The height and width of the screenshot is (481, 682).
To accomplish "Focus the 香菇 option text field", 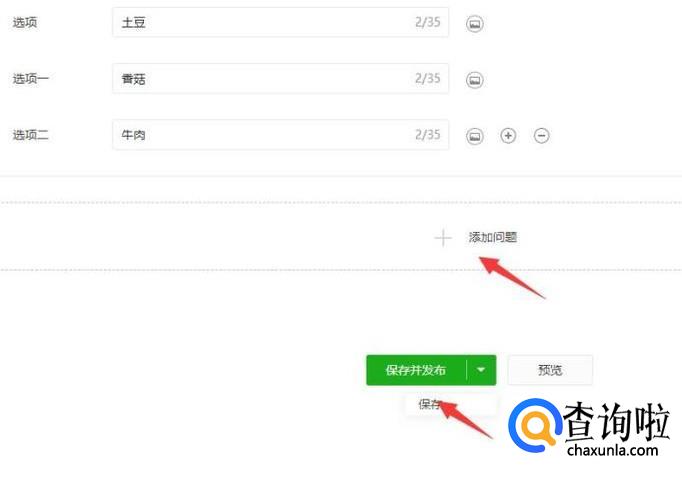I will click(x=281, y=79).
